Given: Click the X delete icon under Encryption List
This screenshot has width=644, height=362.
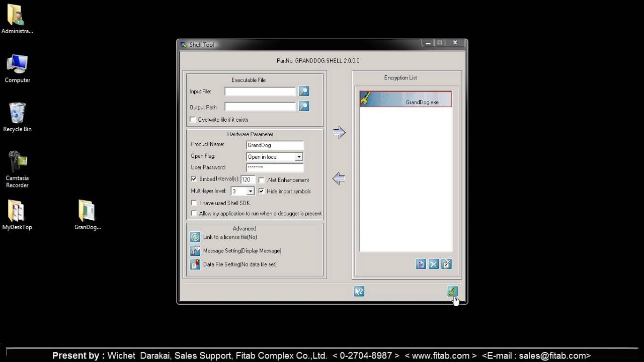Looking at the screenshot, I should [434, 264].
